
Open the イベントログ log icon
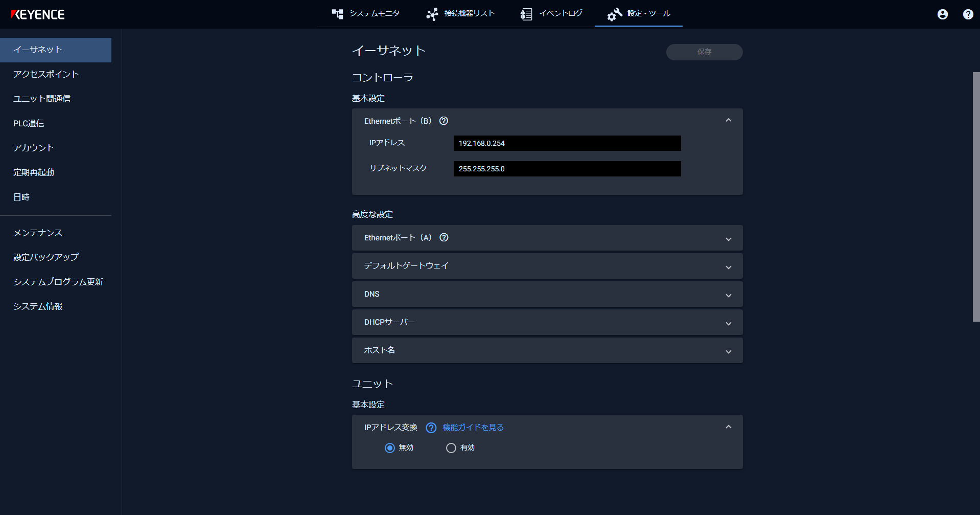click(526, 14)
